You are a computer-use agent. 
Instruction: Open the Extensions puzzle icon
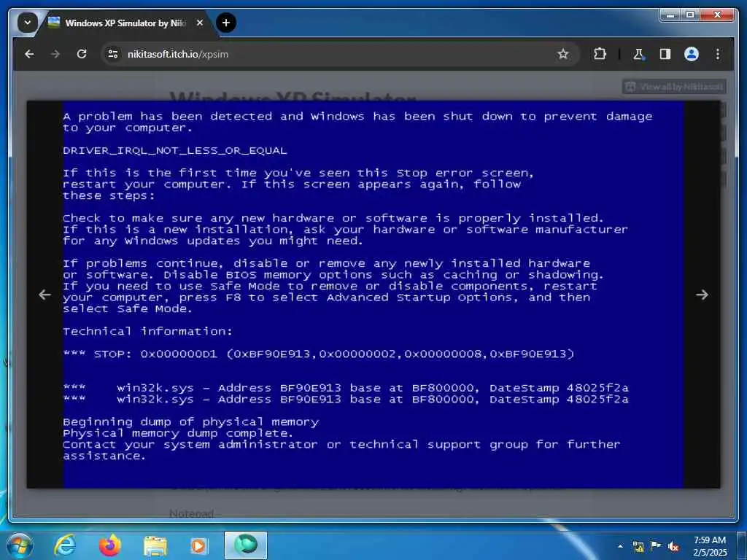pyautogui.click(x=600, y=54)
